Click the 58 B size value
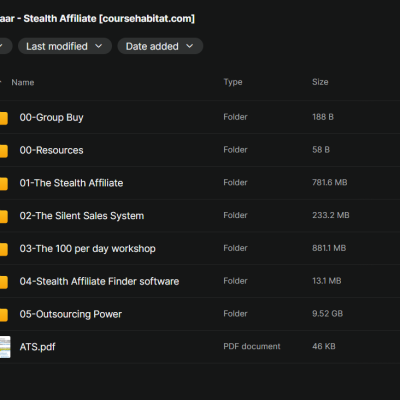 [x=321, y=150]
